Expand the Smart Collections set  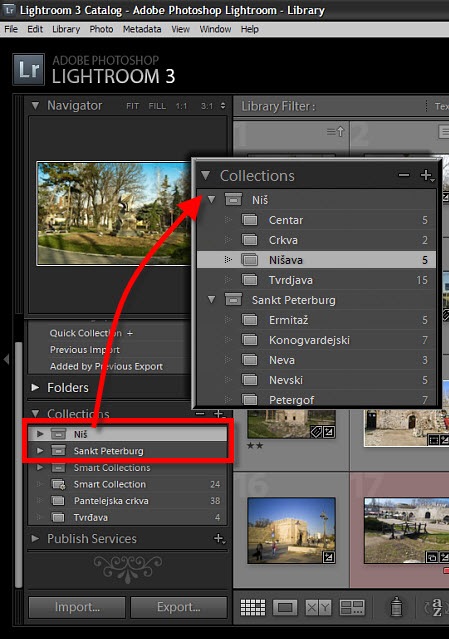point(40,467)
